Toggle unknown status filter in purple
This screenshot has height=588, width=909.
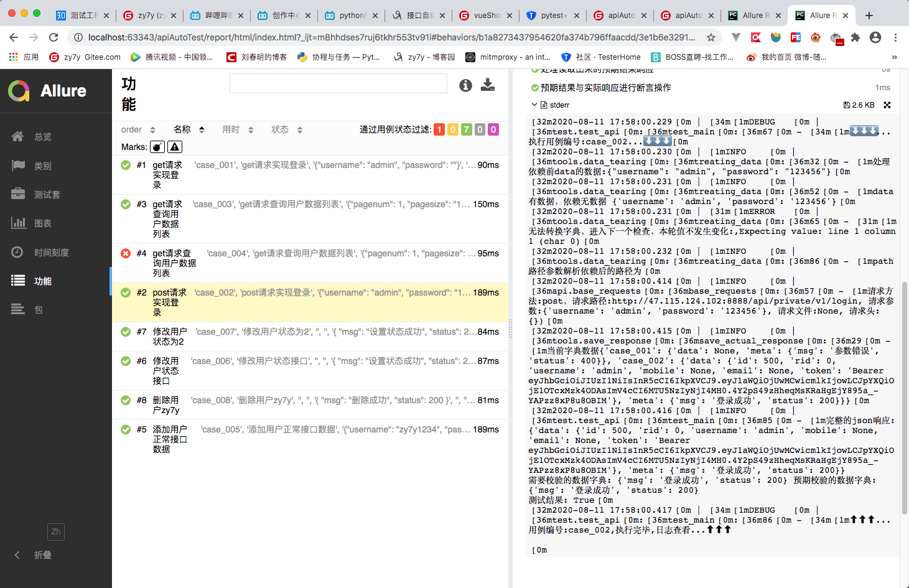tap(493, 129)
